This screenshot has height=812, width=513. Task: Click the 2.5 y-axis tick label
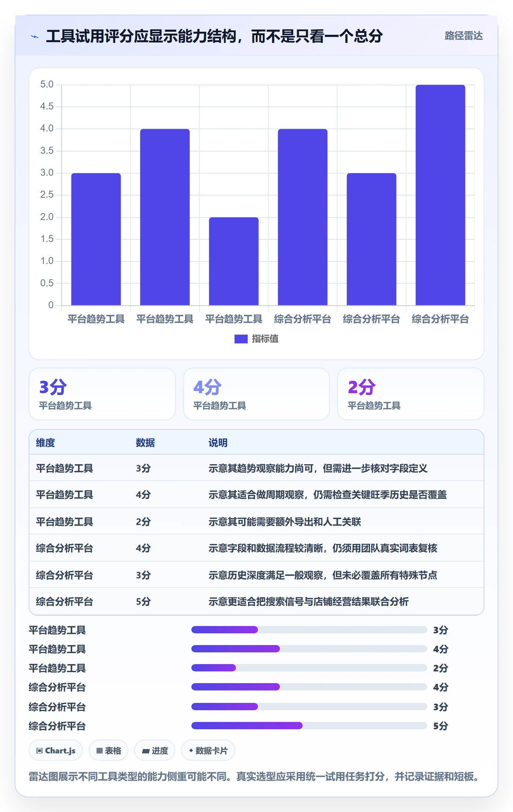click(x=47, y=195)
